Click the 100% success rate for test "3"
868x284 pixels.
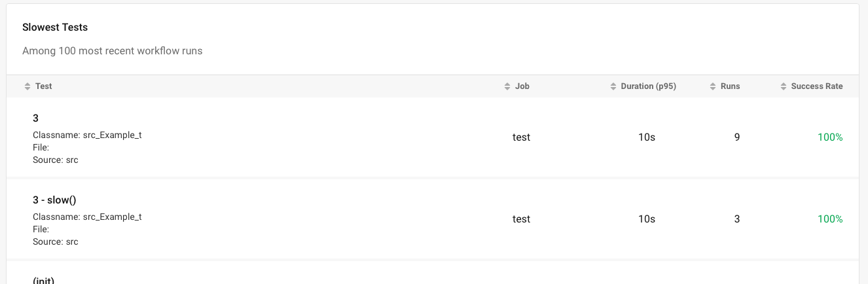830,137
